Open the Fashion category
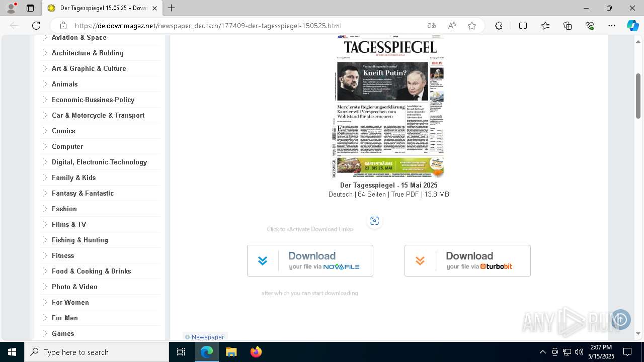Viewport: 644px width, 362px height. pyautogui.click(x=64, y=209)
